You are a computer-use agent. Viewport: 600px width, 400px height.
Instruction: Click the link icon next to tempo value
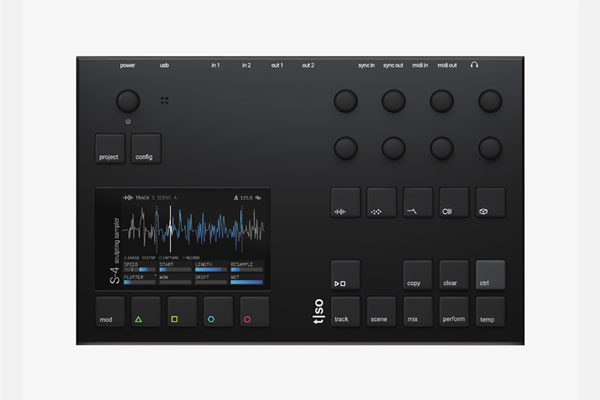[x=258, y=198]
